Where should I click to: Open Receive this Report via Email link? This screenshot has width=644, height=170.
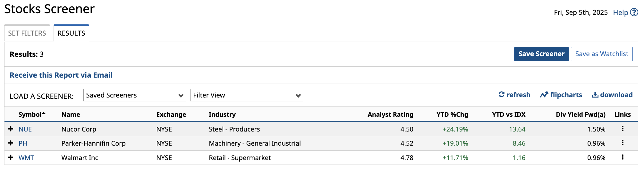tap(61, 75)
